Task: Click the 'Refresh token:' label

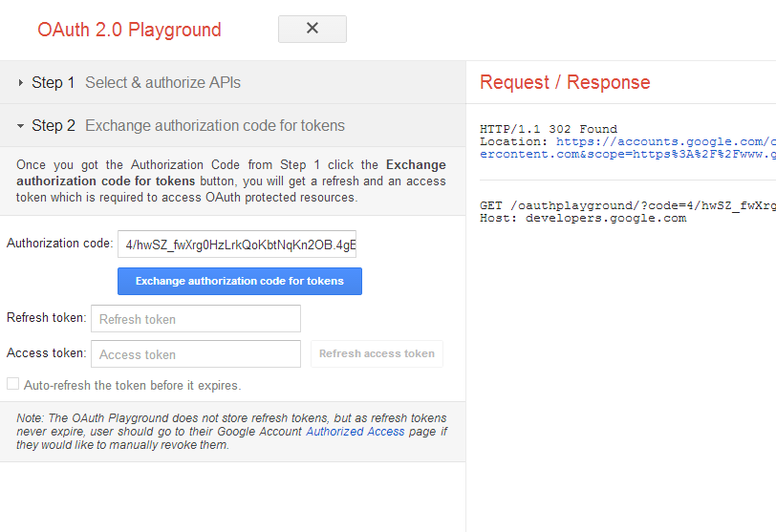Action: click(47, 317)
